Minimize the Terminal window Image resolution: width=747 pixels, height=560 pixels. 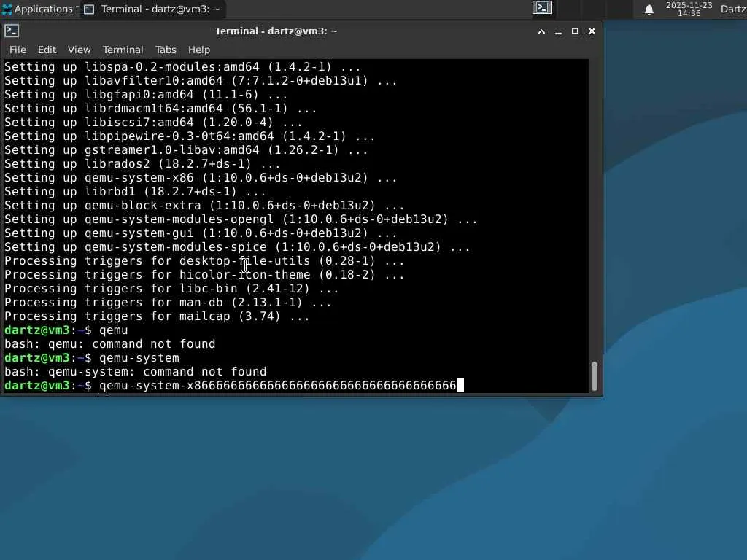[x=558, y=31]
